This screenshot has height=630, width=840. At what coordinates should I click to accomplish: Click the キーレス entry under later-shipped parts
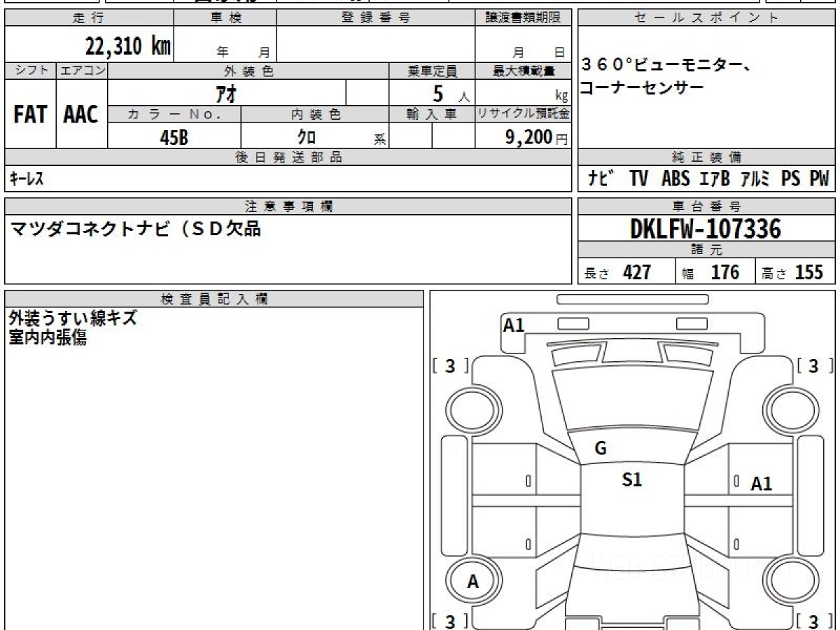[x=27, y=179]
